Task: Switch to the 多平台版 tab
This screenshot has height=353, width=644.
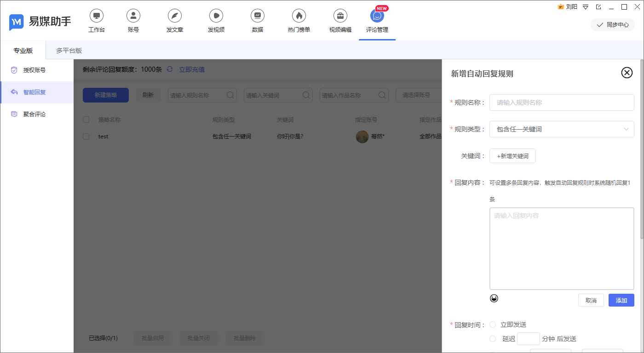Action: click(x=68, y=50)
